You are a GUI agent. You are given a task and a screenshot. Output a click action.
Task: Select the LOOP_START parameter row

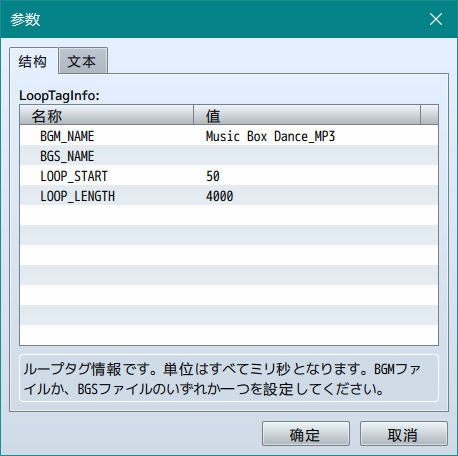click(x=229, y=175)
